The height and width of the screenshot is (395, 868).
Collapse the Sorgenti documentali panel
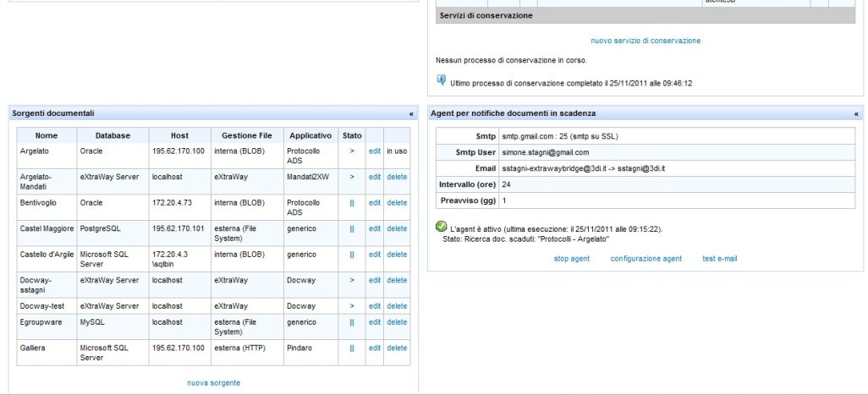(x=411, y=113)
